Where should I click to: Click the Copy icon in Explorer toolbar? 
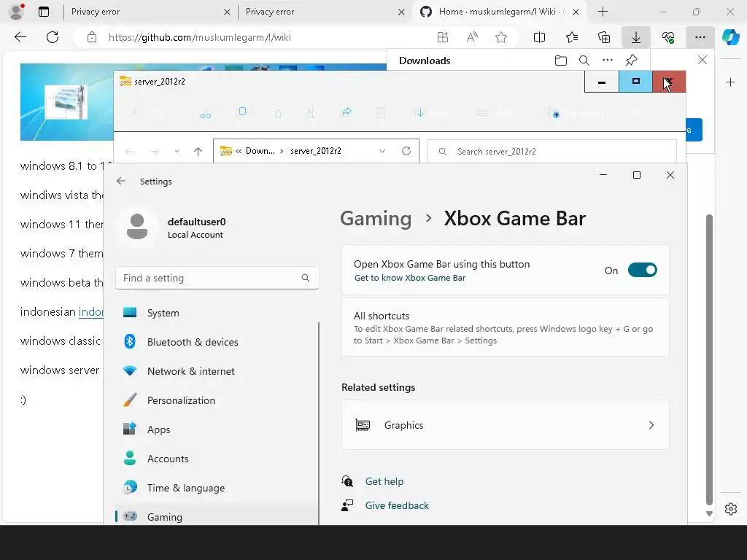point(242,112)
